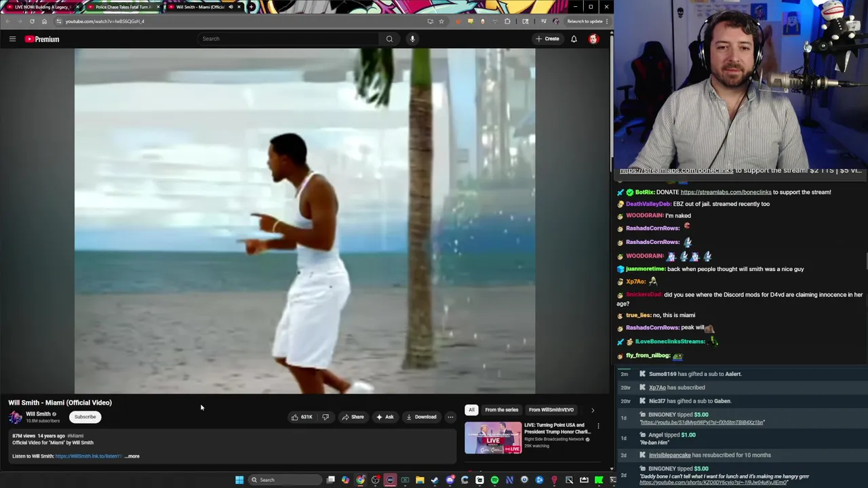The height and width of the screenshot is (488, 868).
Task: Open Chrome from the taskbar
Action: (360, 480)
